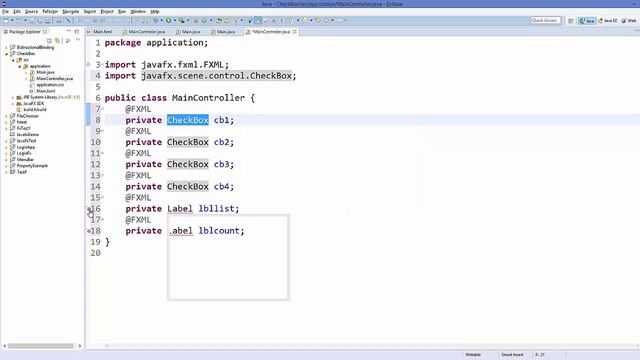The image size is (640, 360).
Task: Open the File menu
Action: (x=5, y=11)
